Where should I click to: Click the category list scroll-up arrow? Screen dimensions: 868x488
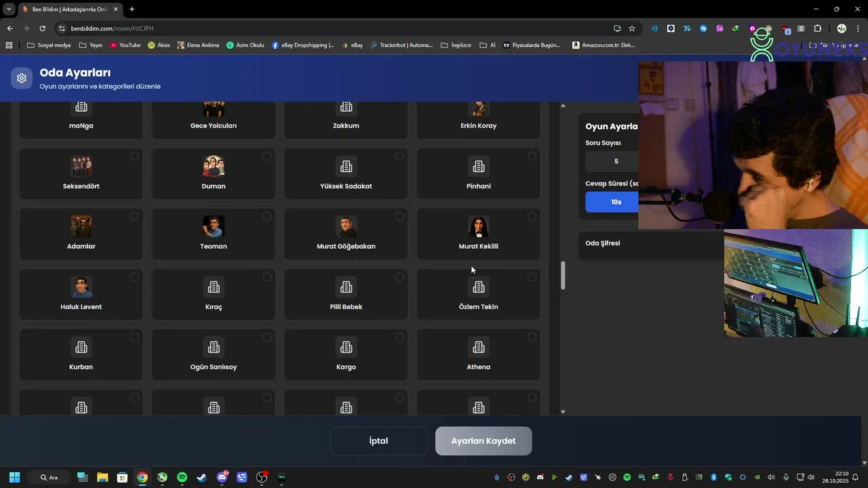click(563, 106)
